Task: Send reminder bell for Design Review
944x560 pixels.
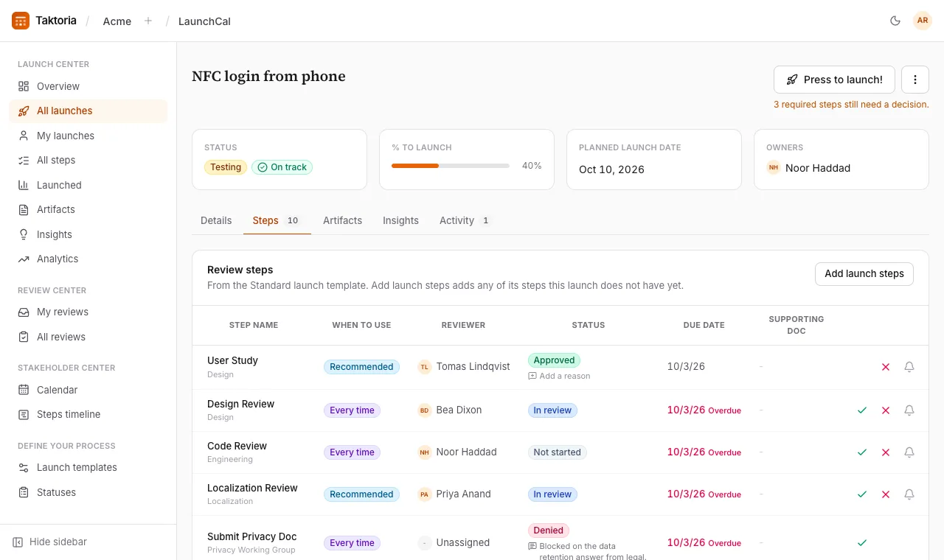Action: point(909,410)
